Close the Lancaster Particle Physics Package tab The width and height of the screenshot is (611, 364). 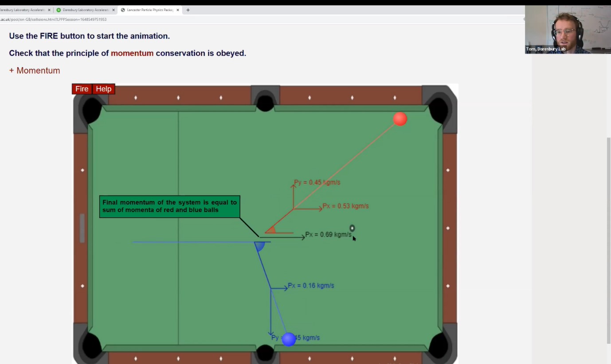click(x=178, y=9)
